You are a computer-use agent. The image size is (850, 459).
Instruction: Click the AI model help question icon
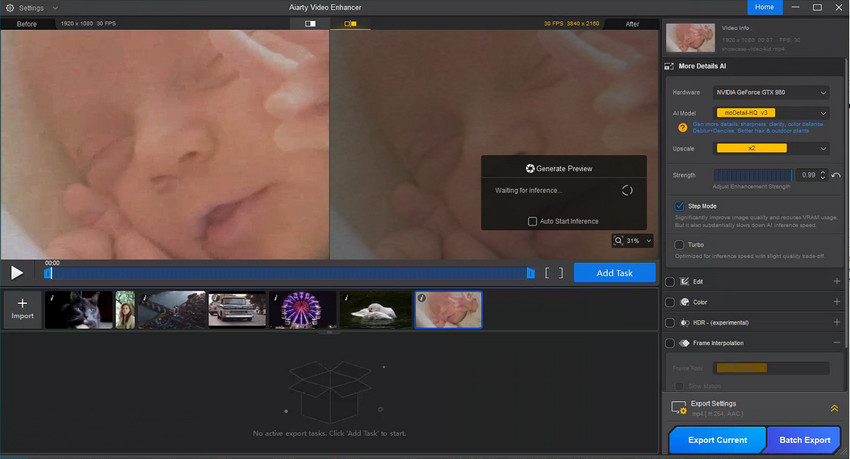coord(682,128)
